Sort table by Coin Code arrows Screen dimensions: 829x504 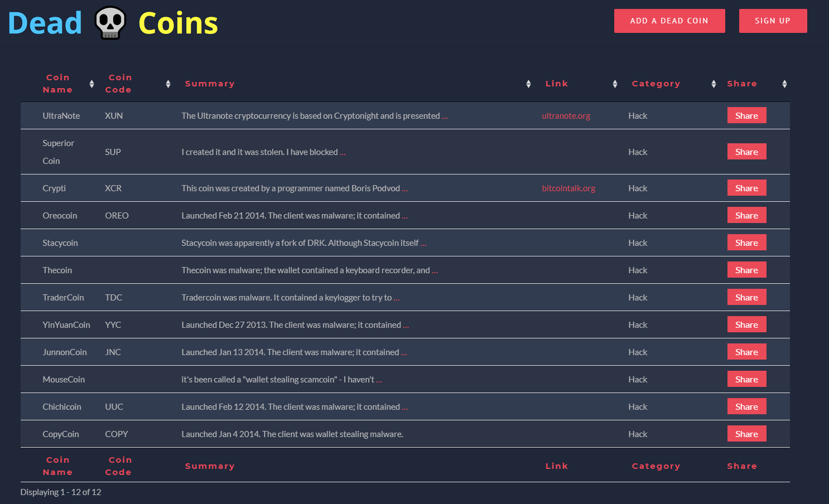click(x=168, y=84)
